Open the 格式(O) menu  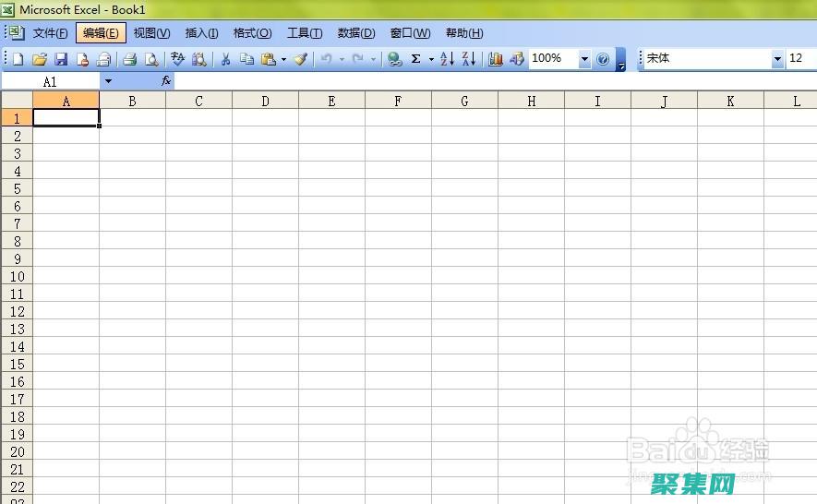tap(252, 33)
